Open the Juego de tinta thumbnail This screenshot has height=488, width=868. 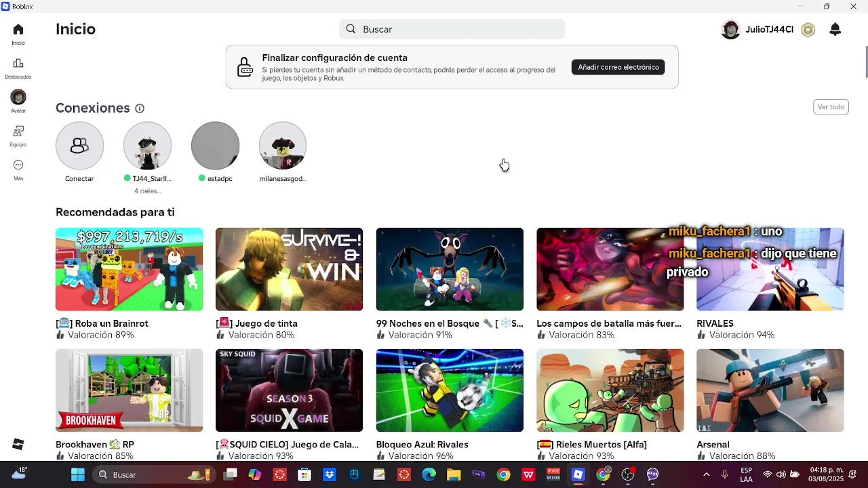pos(289,269)
